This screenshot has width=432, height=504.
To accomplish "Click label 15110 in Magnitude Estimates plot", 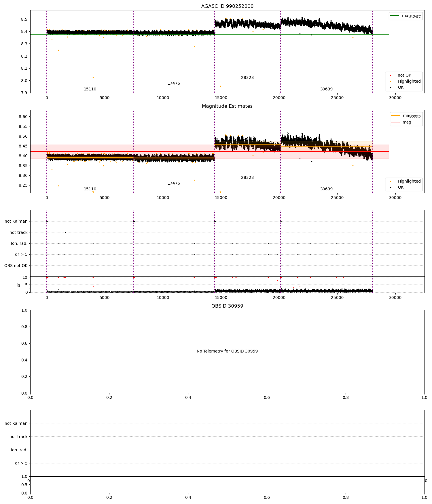I will (x=90, y=189).
